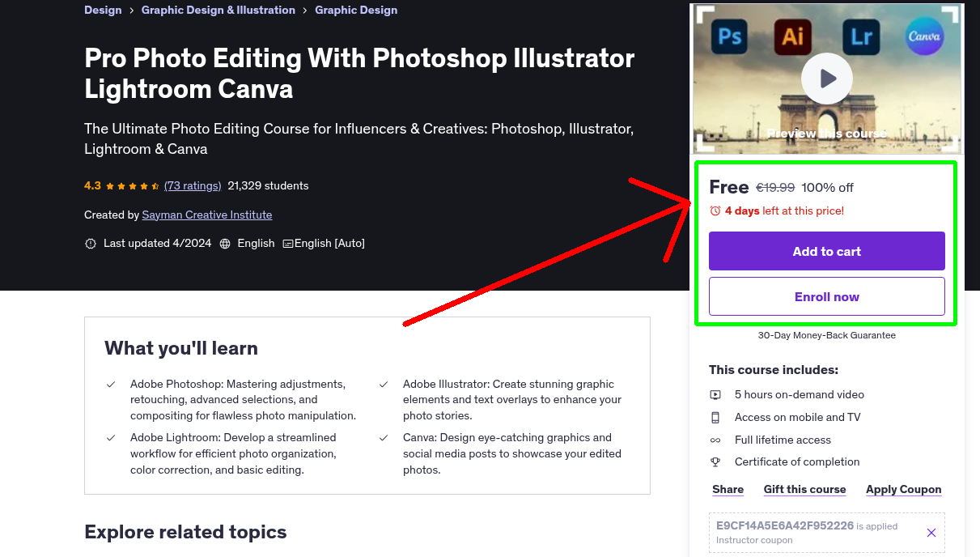
Task: Play the course preview video
Action: [826, 79]
